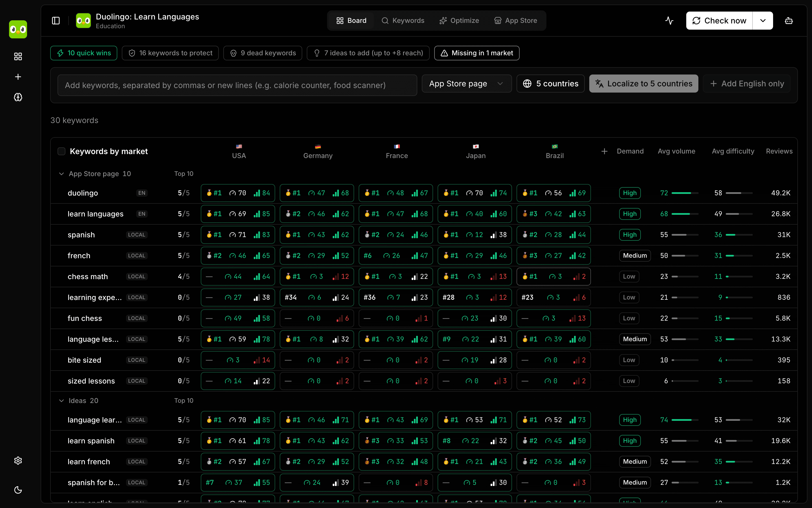Image resolution: width=812 pixels, height=508 pixels.
Task: Click the France flag column header
Action: coord(397,151)
